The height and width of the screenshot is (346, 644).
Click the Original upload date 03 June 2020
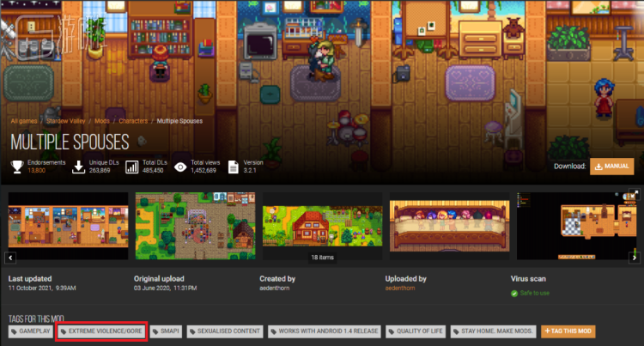[x=165, y=288]
